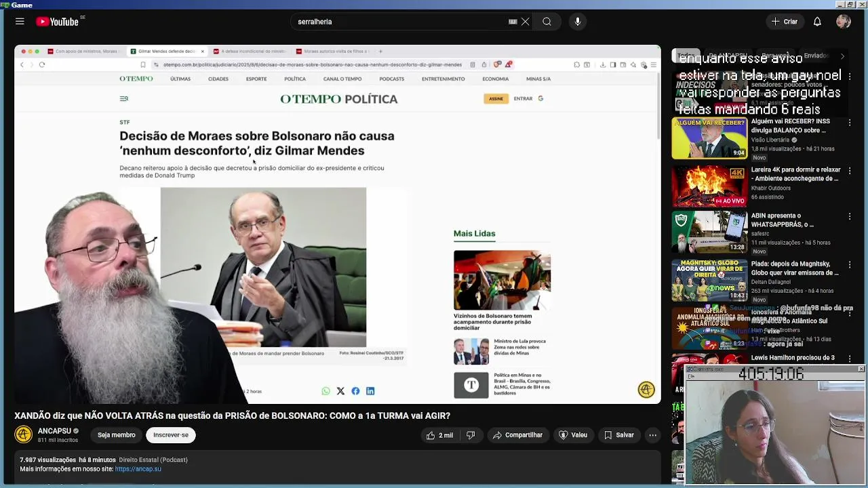
Task: Open the ANCAPSU channel avatar
Action: click(x=23, y=434)
